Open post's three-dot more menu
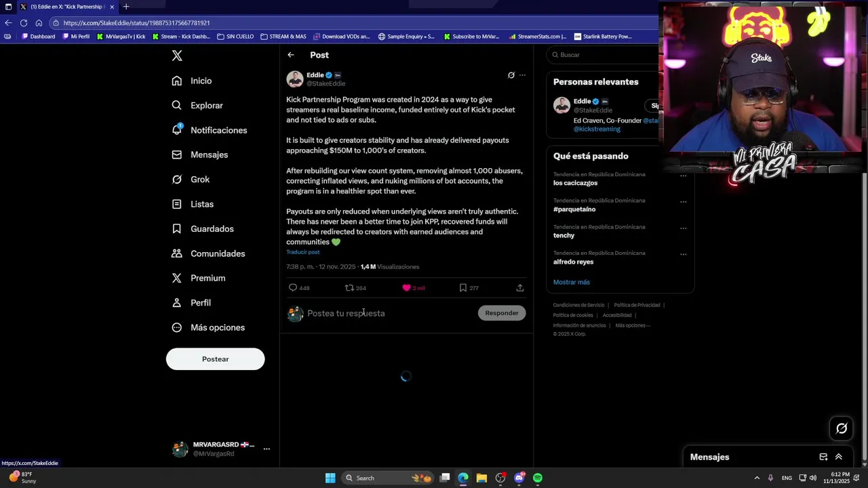868x488 pixels. pyautogui.click(x=522, y=75)
